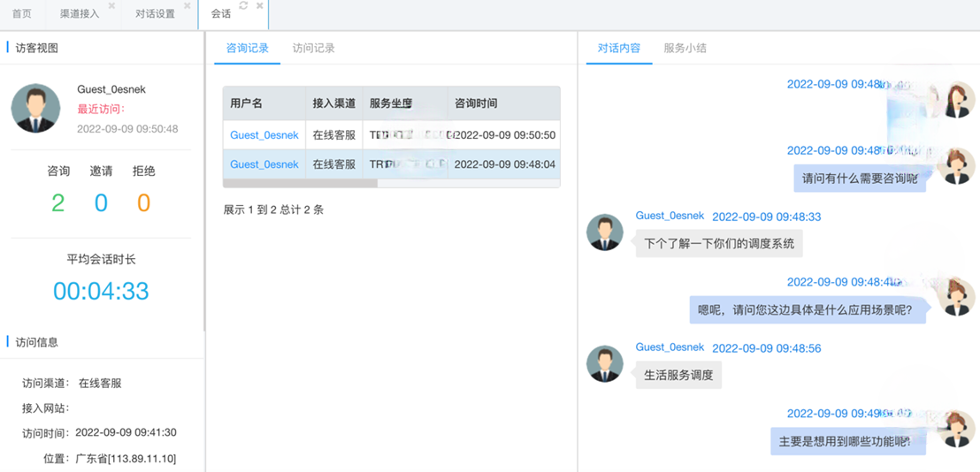Close the 对话设置 tab
Viewport: 980px width, 472px height.
click(187, 6)
